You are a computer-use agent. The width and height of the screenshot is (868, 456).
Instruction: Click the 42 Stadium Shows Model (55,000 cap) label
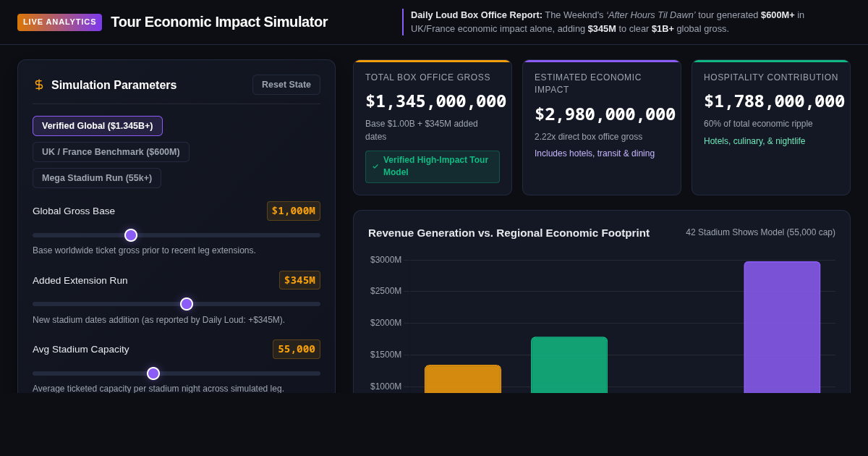760,232
